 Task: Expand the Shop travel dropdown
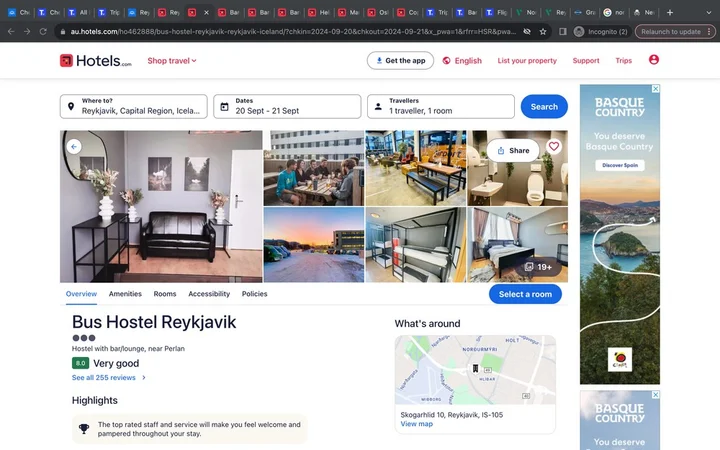(172, 61)
